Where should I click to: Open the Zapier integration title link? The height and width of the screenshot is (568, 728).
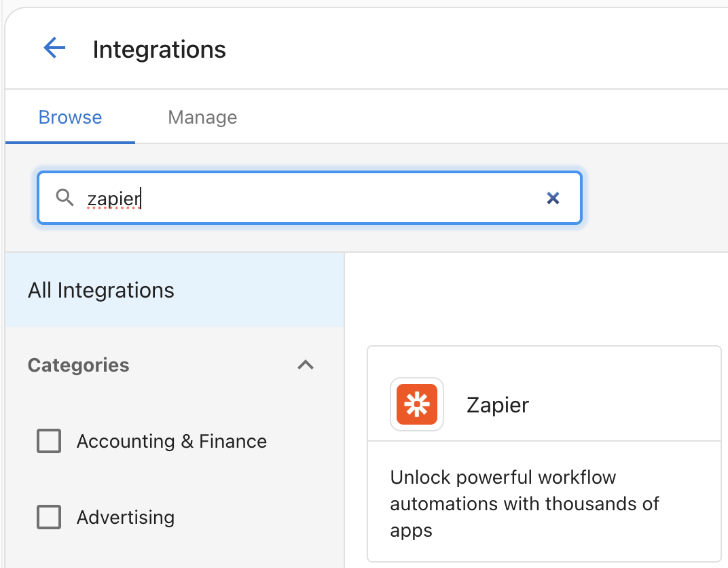[497, 405]
